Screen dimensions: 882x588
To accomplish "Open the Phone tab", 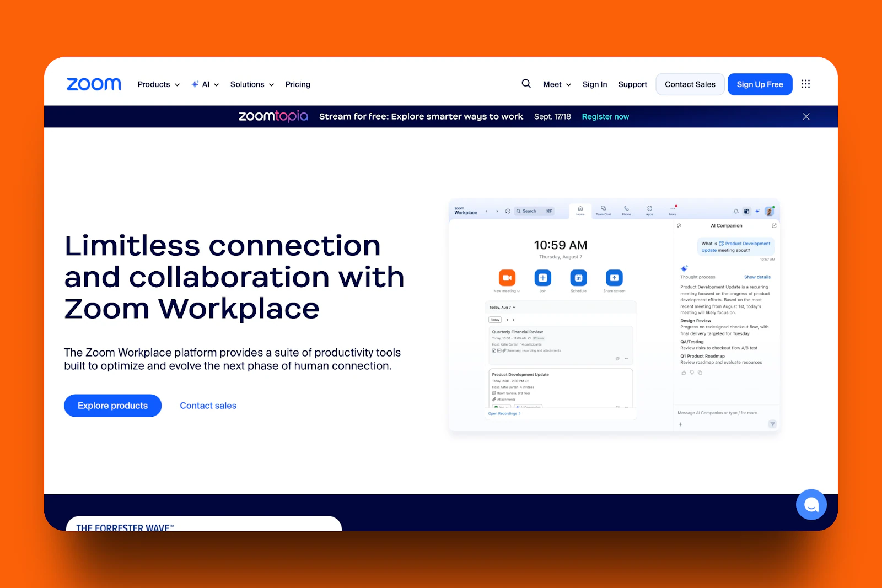I will 627,211.
